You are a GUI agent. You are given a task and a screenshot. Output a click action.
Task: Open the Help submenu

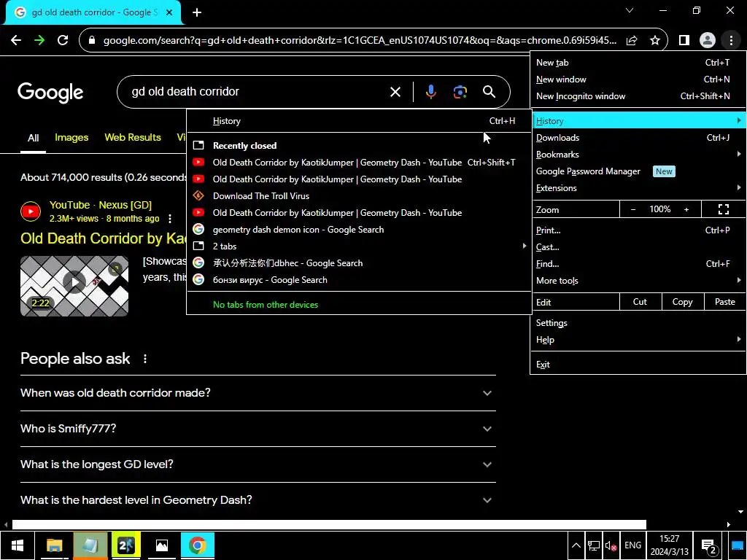click(x=638, y=340)
